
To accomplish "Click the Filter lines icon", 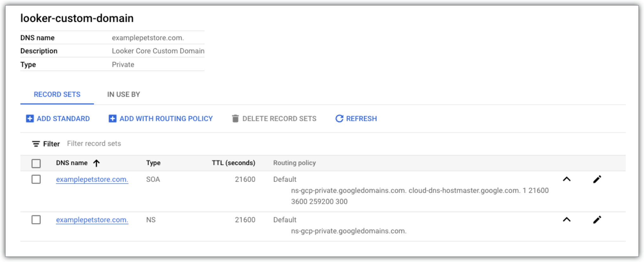I will [x=36, y=144].
